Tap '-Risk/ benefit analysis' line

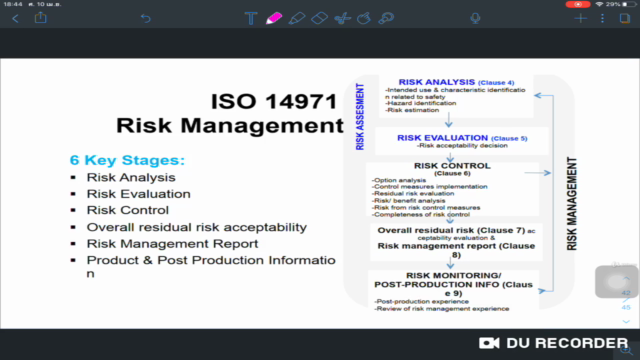[x=408, y=201]
